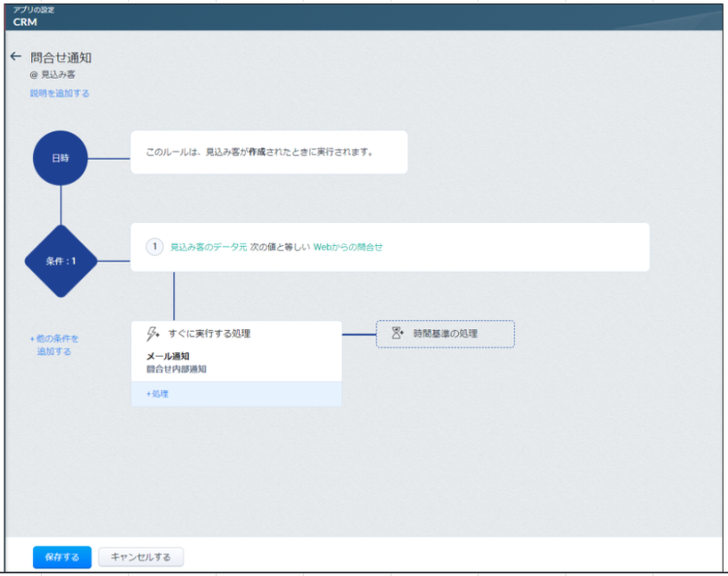This screenshot has width=728, height=576.
Task: Click the Webからの問合せ condition value
Action: click(351, 247)
